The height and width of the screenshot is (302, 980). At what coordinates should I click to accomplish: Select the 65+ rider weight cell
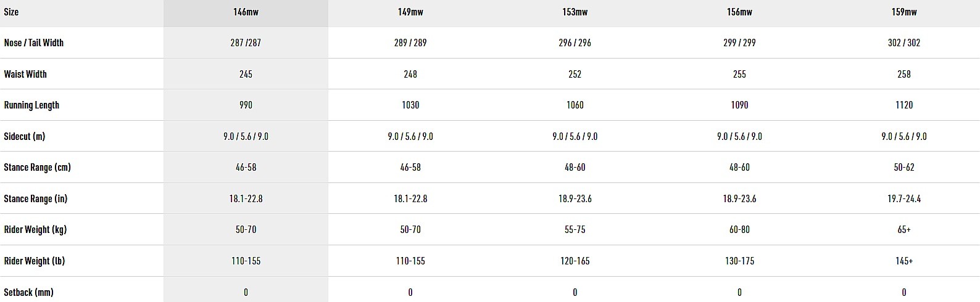point(904,230)
